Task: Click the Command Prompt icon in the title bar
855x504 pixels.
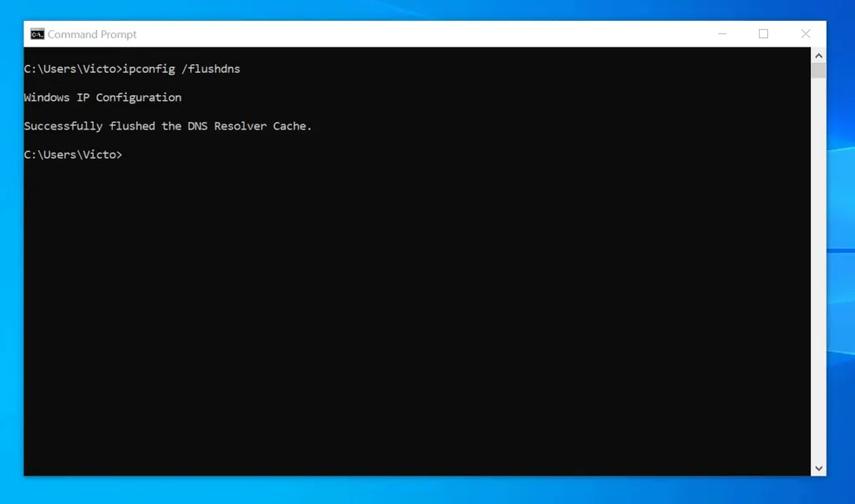Action: tap(37, 33)
